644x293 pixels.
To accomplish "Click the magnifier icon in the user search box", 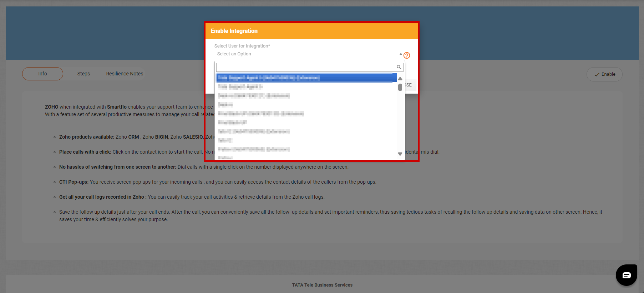I will (399, 67).
